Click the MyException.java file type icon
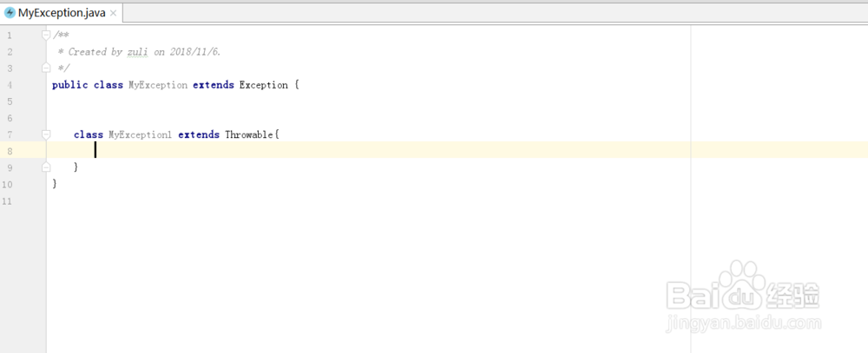 [10, 13]
